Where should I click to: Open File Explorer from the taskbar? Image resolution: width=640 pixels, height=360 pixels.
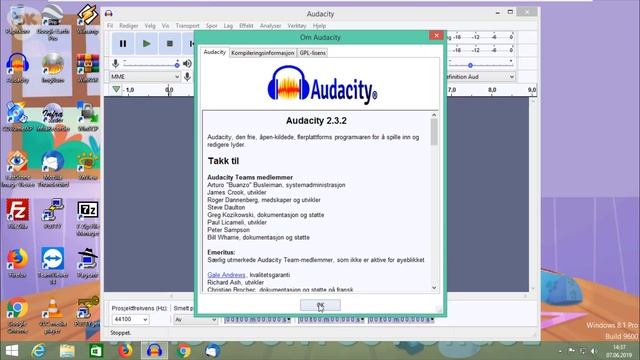pyautogui.click(x=67, y=351)
